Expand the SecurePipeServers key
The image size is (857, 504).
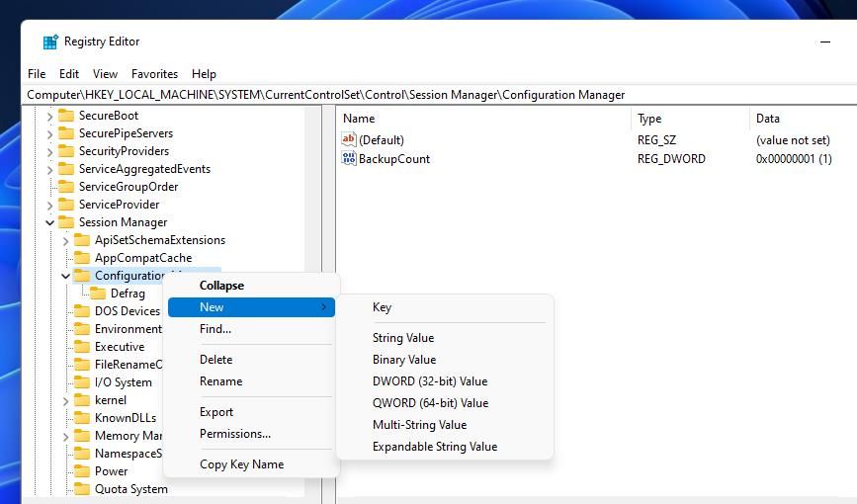pyautogui.click(x=49, y=134)
